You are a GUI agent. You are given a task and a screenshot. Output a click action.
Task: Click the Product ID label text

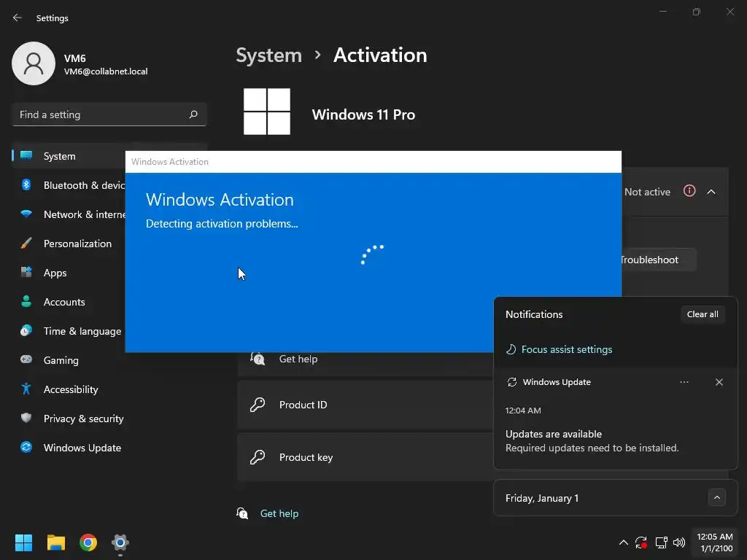[303, 405]
